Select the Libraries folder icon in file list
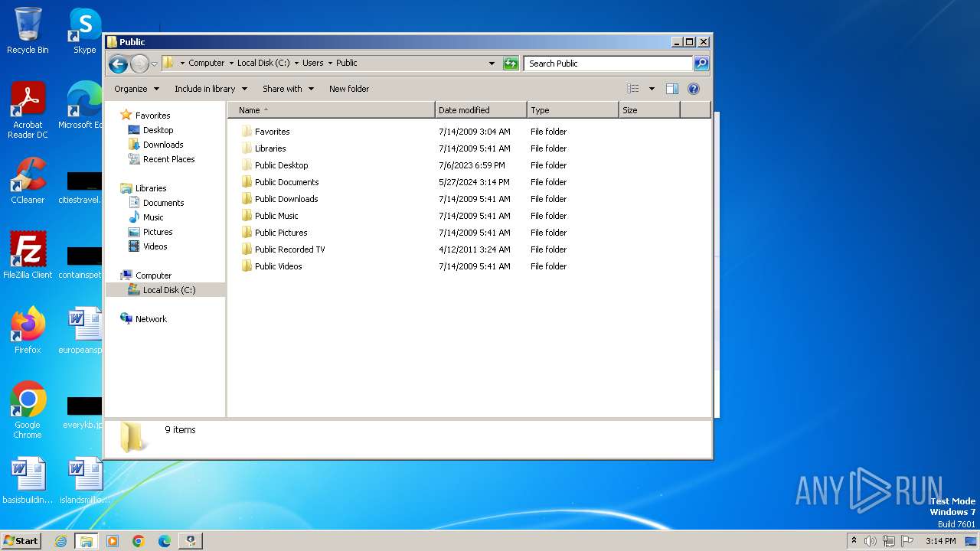This screenshot has width=980, height=551. [x=247, y=148]
